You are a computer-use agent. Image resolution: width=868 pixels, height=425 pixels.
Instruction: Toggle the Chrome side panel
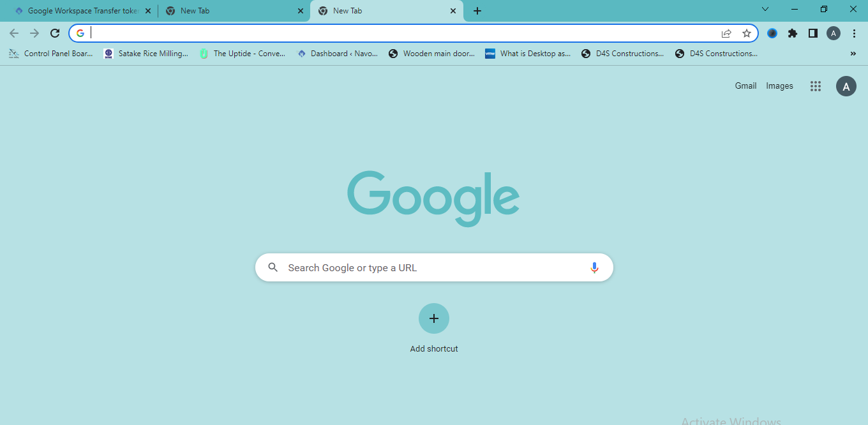(x=813, y=33)
